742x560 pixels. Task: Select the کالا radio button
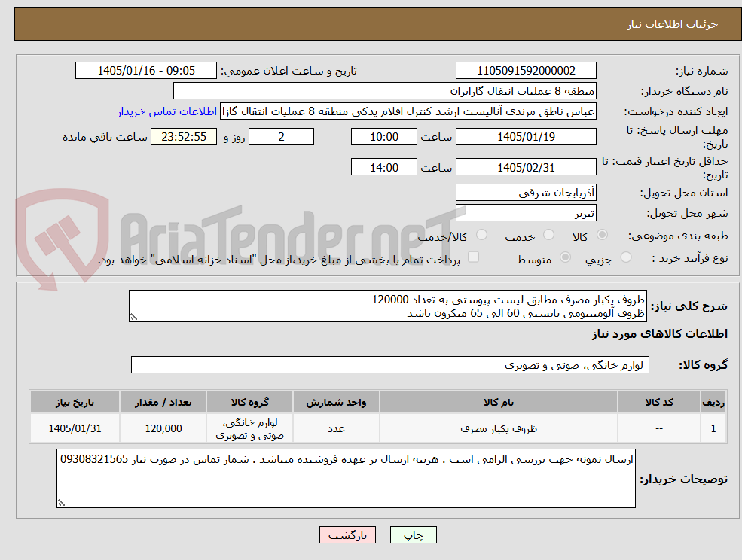(603, 235)
